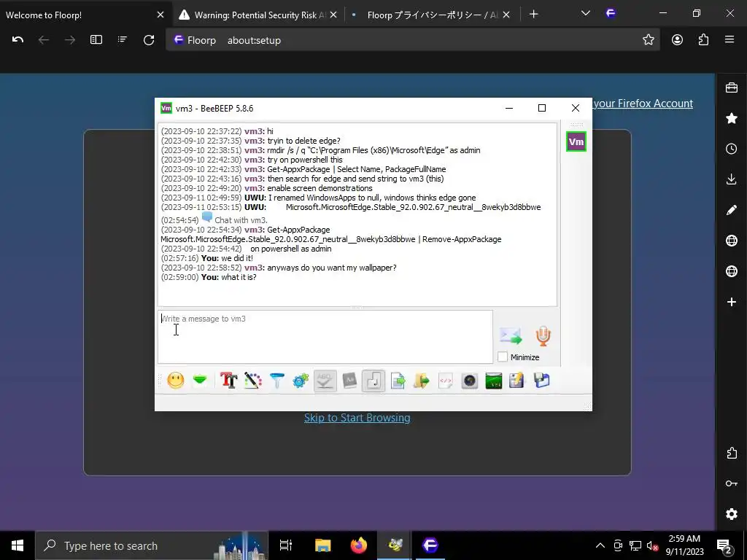Image resolution: width=747 pixels, height=560 pixels.
Task: Select the Vm user avatar in BeeBEEP
Action: tap(576, 142)
